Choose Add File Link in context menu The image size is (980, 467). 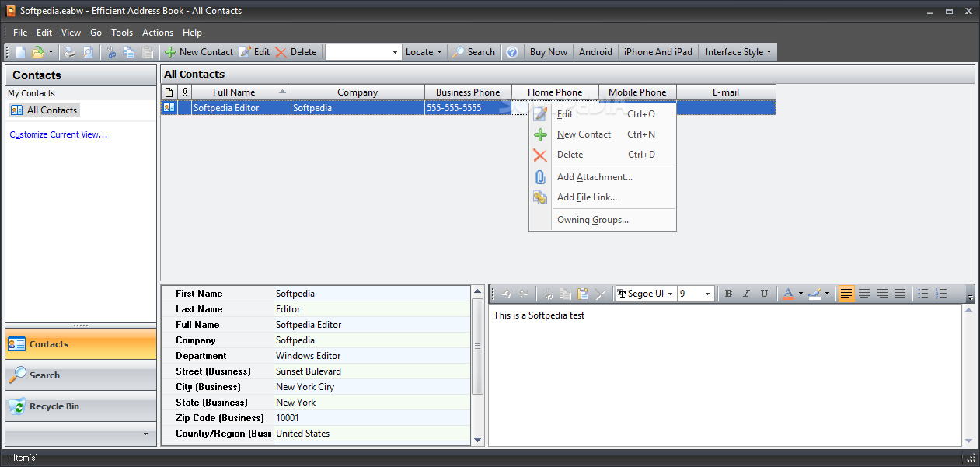coord(602,197)
